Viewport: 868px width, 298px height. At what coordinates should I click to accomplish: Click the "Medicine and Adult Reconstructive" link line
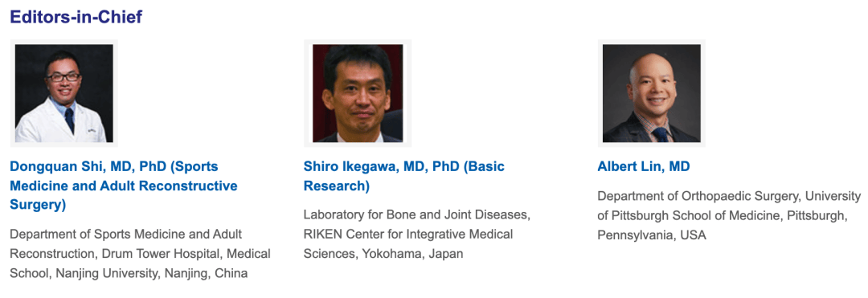point(124,186)
